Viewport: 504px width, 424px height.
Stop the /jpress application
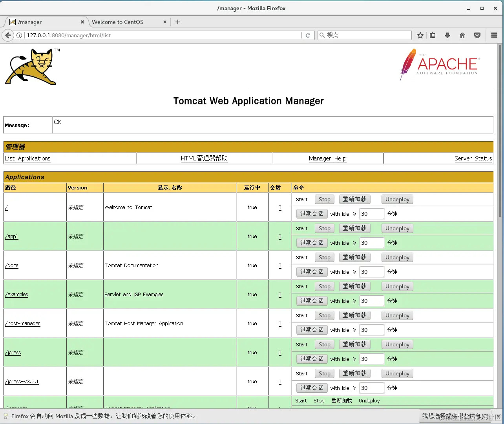tap(325, 344)
